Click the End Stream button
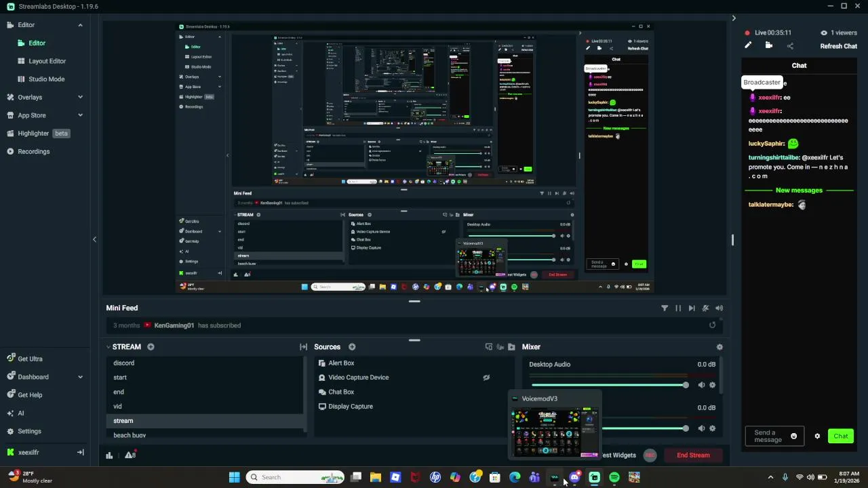This screenshot has width=868, height=488. click(693, 455)
